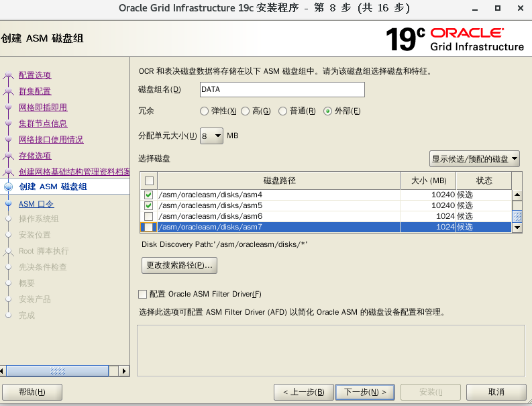Click the asm6 status cell 候选
The height and width of the screenshot is (406, 532).
click(484, 216)
